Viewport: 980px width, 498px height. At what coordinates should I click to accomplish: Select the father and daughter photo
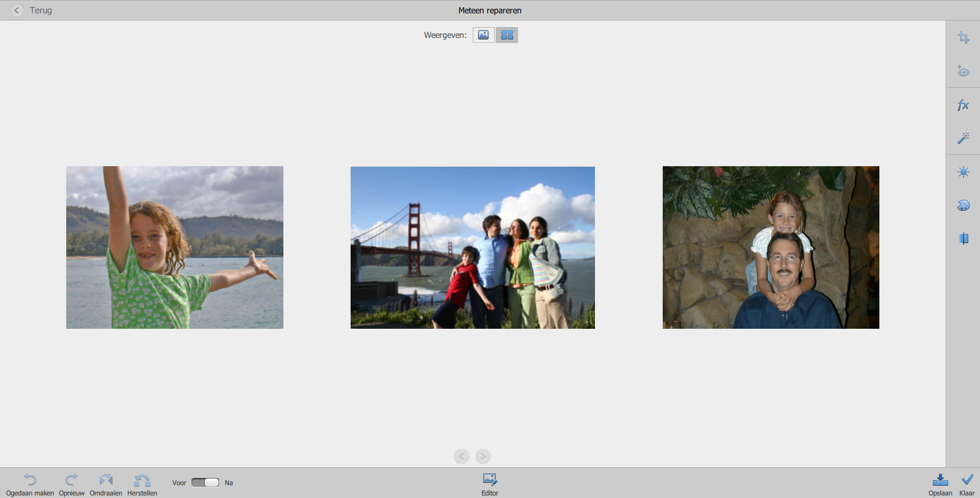click(771, 247)
